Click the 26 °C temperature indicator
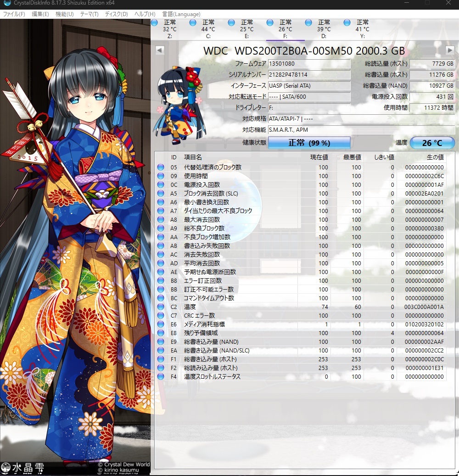459x476 pixels. click(x=432, y=143)
